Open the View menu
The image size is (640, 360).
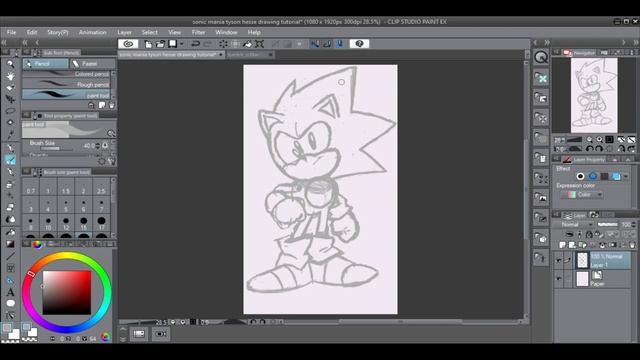pyautogui.click(x=174, y=32)
